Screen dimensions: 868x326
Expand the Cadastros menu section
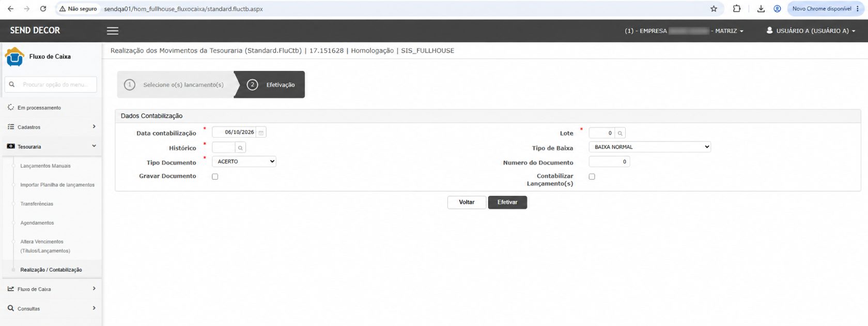click(52, 127)
